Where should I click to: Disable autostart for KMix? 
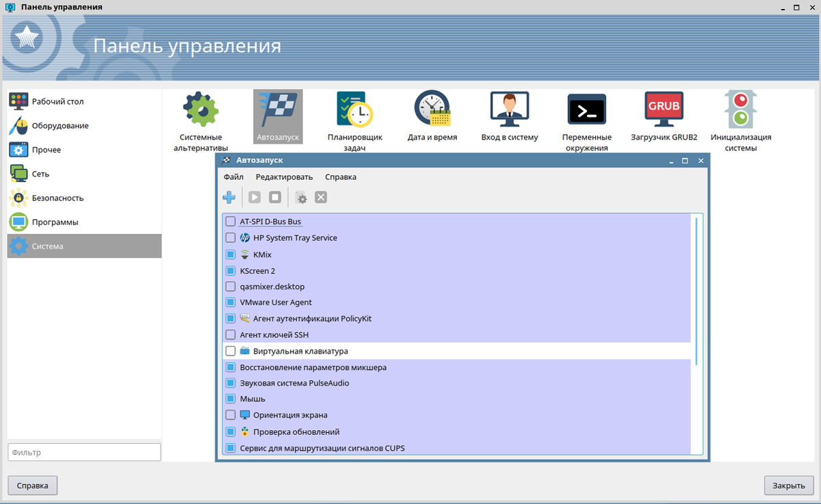[x=230, y=254]
